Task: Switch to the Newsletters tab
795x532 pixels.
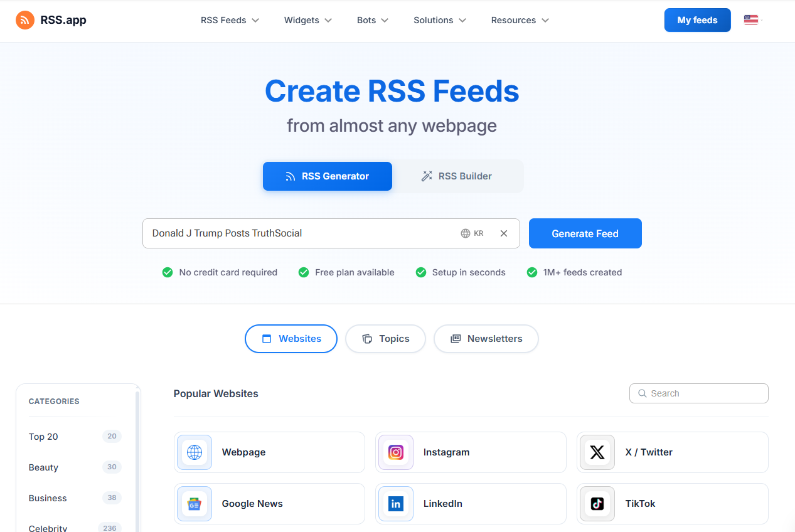Action: 486,339
